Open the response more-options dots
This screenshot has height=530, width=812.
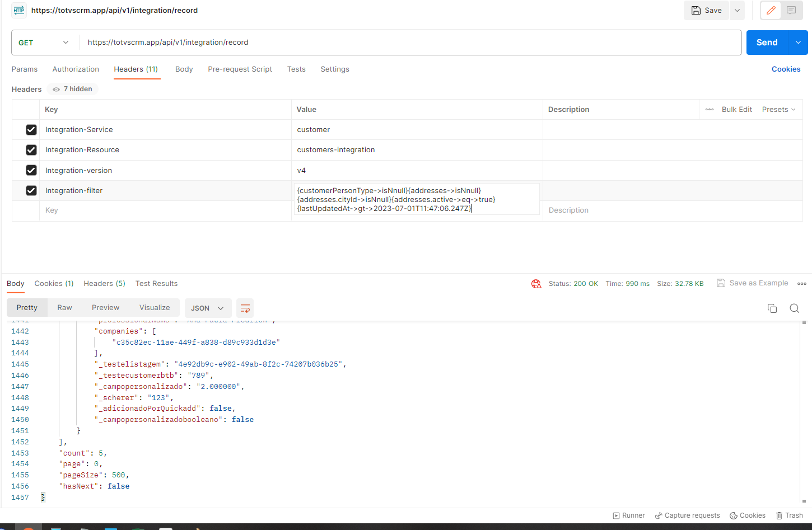802,284
